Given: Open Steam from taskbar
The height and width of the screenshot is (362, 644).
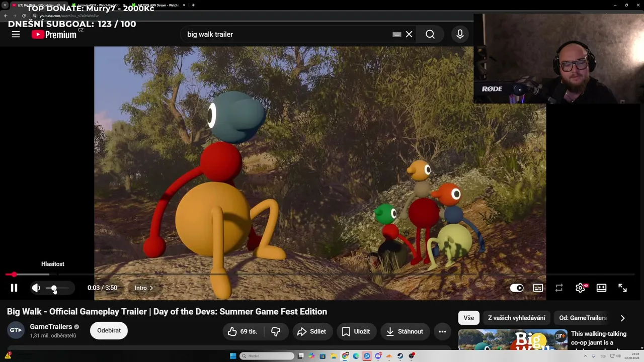Looking at the screenshot, I should point(400,356).
